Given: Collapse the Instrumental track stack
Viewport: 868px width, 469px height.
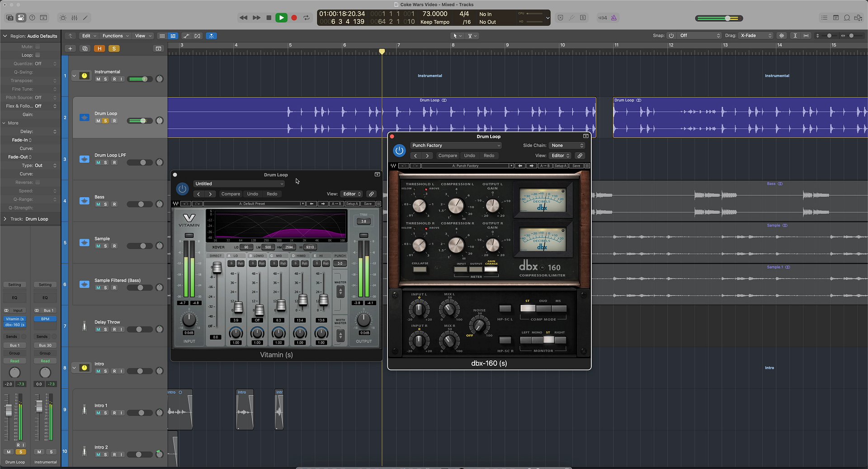Looking at the screenshot, I should tap(74, 76).
